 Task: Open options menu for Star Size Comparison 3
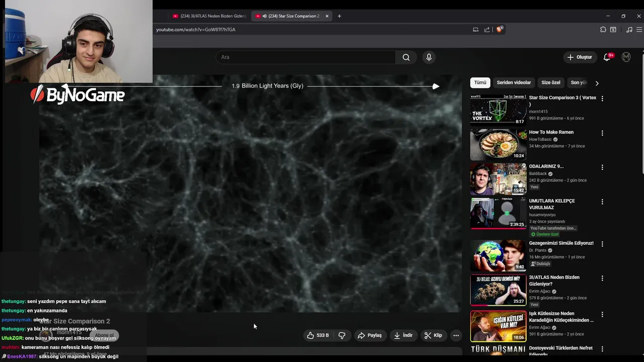point(602,99)
